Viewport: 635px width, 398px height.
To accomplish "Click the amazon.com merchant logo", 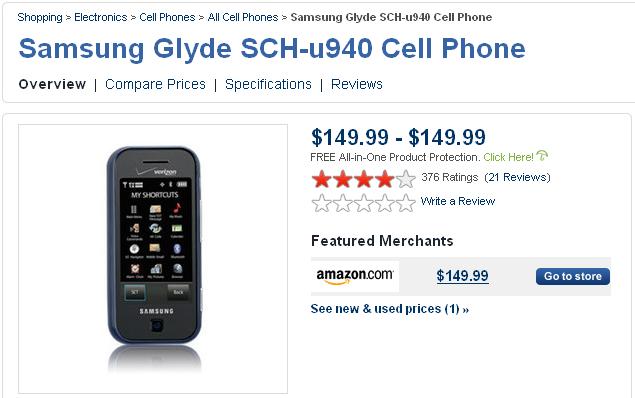I will (x=355, y=276).
